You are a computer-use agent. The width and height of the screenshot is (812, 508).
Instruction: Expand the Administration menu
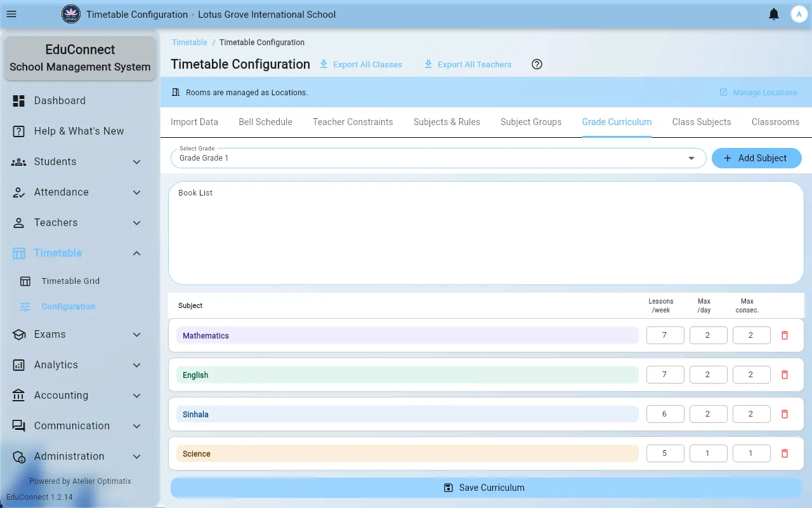(80, 456)
